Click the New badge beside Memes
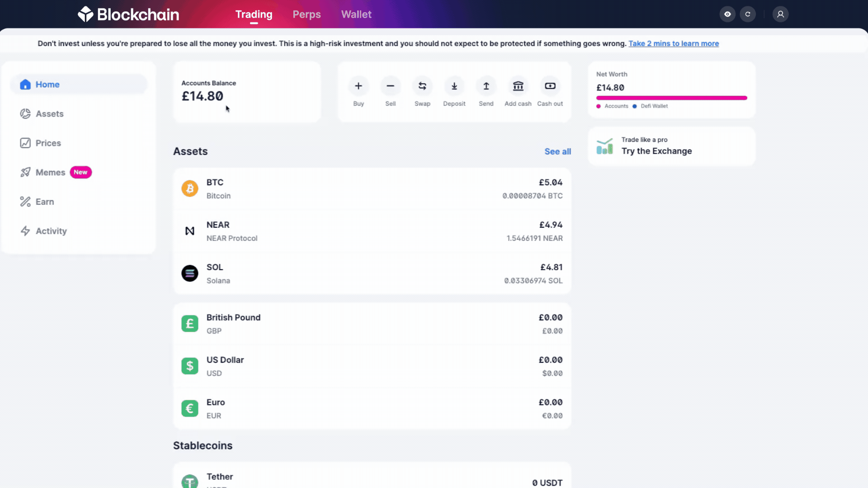This screenshot has width=868, height=488. tap(80, 172)
